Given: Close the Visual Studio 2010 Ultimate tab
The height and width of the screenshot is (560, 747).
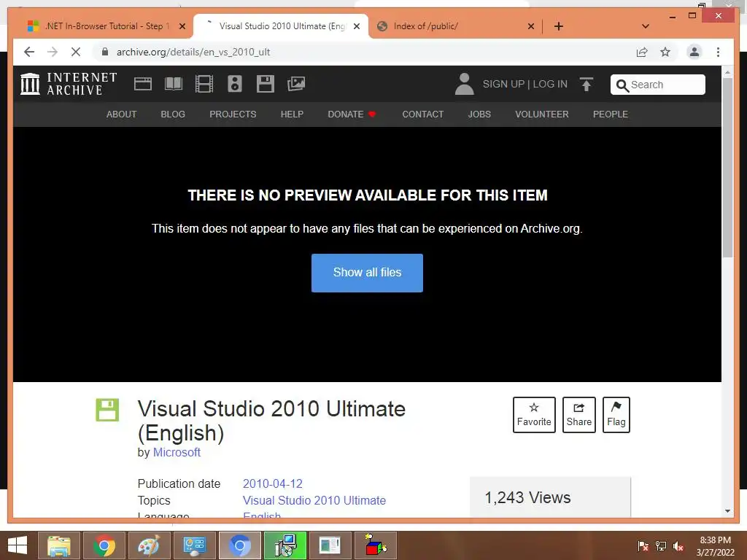Looking at the screenshot, I should pos(356,26).
